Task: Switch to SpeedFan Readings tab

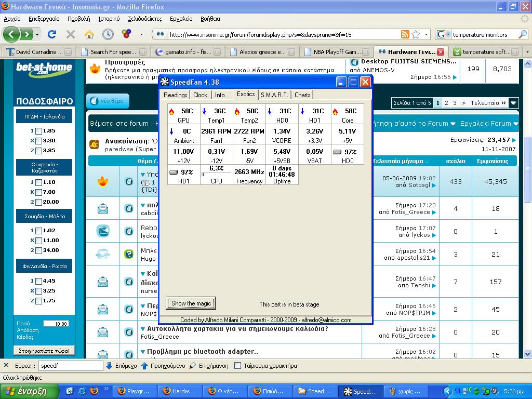Action: 175,95
